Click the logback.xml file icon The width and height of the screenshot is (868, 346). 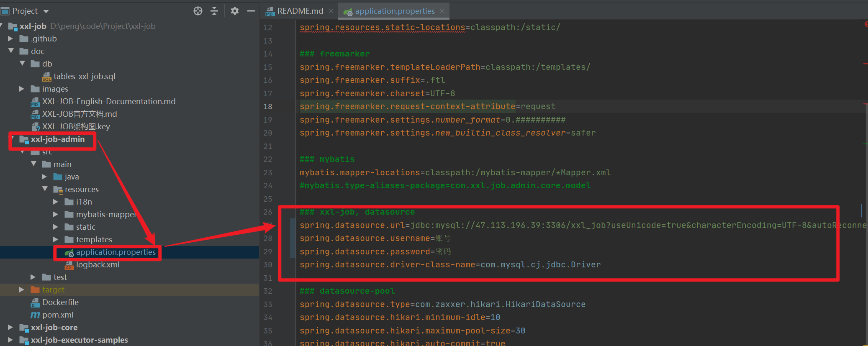pyautogui.click(x=69, y=265)
